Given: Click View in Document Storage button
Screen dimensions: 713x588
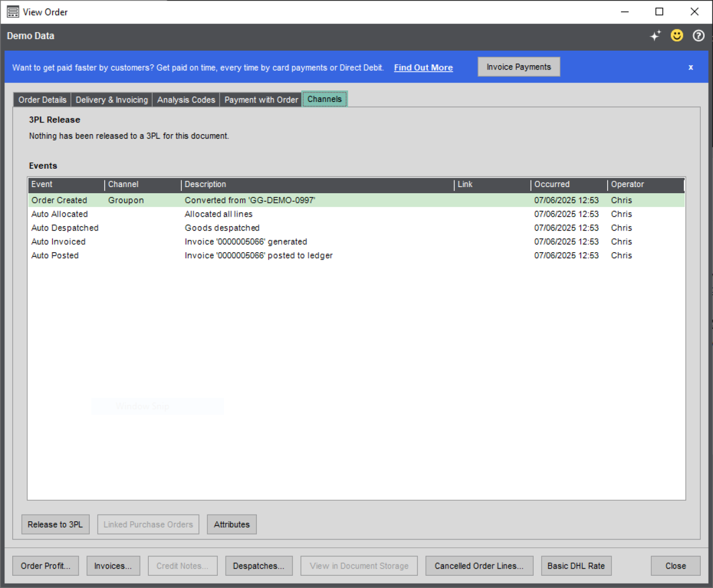Looking at the screenshot, I should [x=359, y=566].
